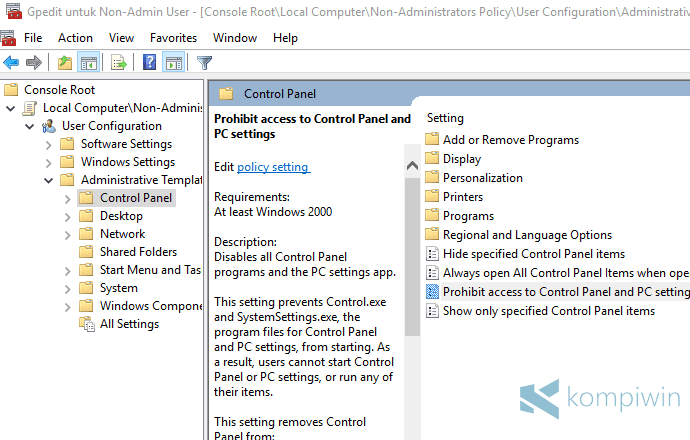Screen dimensions: 690x440
Task: Click the All Settings icon in tree
Action: (87, 324)
